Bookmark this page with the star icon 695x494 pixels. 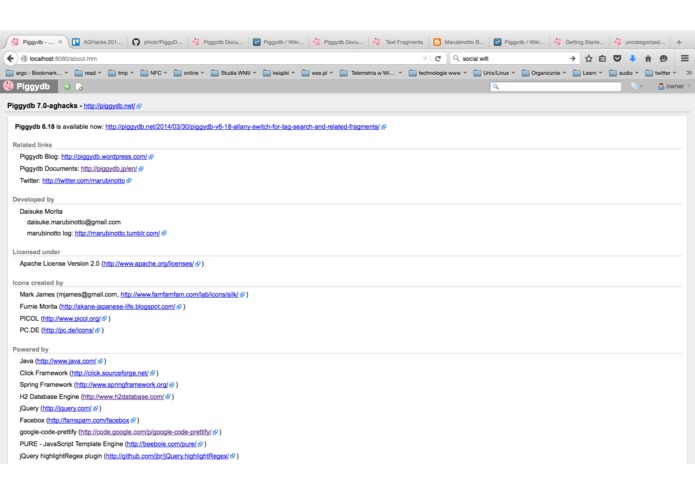589,58
